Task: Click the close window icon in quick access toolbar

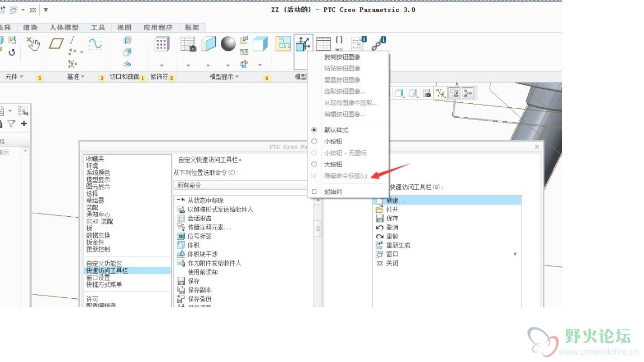Action: [x=33, y=9]
